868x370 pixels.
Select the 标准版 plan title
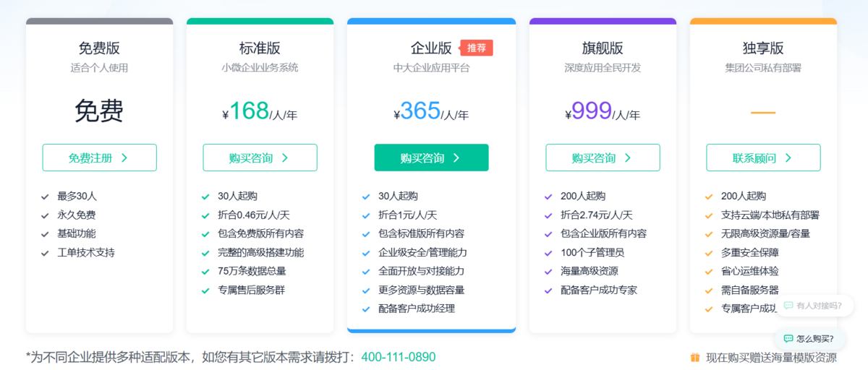pyautogui.click(x=260, y=48)
